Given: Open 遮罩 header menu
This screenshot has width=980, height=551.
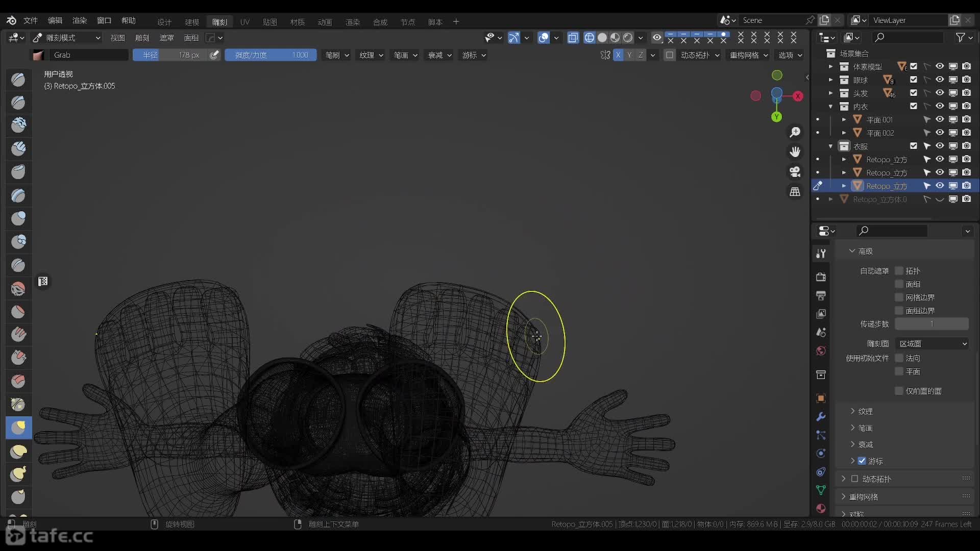Looking at the screenshot, I should coord(166,38).
